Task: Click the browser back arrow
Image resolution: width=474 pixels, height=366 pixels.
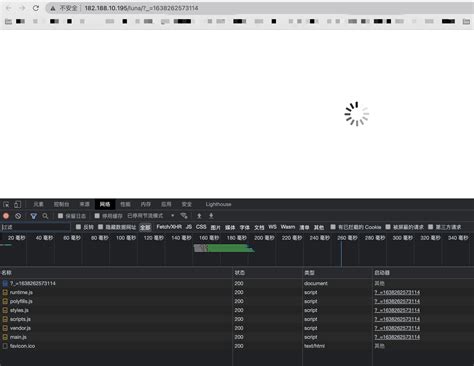Action: click(x=9, y=8)
